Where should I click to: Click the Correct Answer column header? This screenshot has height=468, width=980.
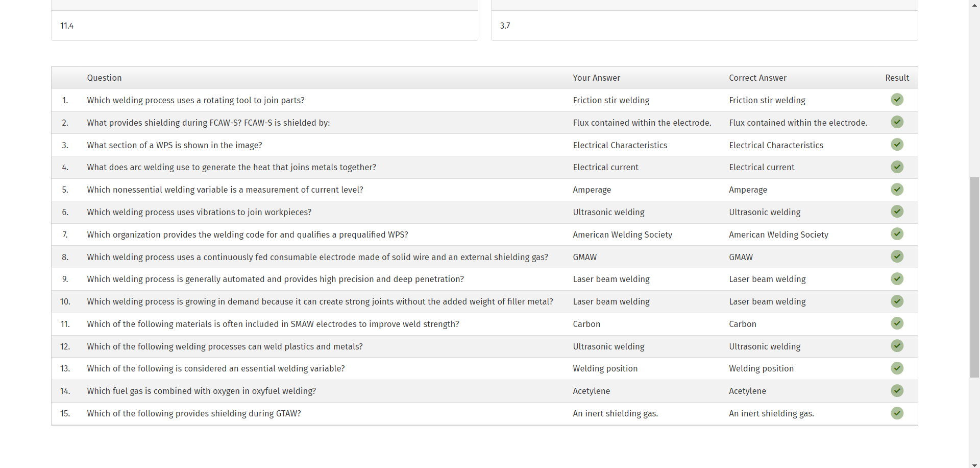[757, 78]
